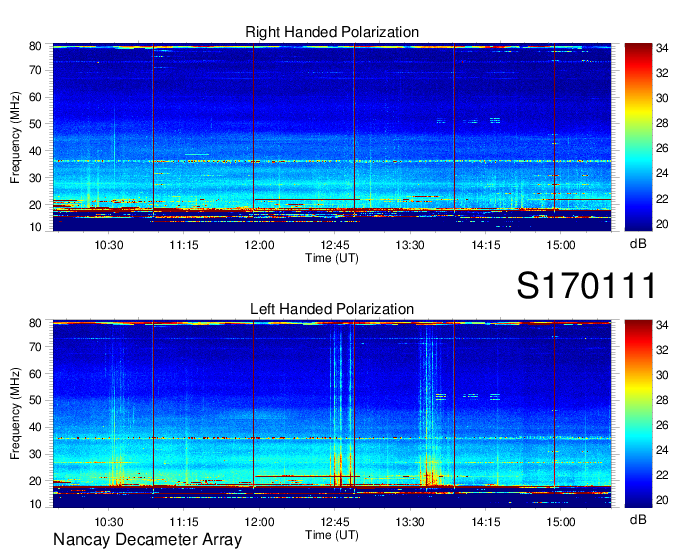
Task: Click '34' on the Left Handed color scale
Action: (662, 325)
